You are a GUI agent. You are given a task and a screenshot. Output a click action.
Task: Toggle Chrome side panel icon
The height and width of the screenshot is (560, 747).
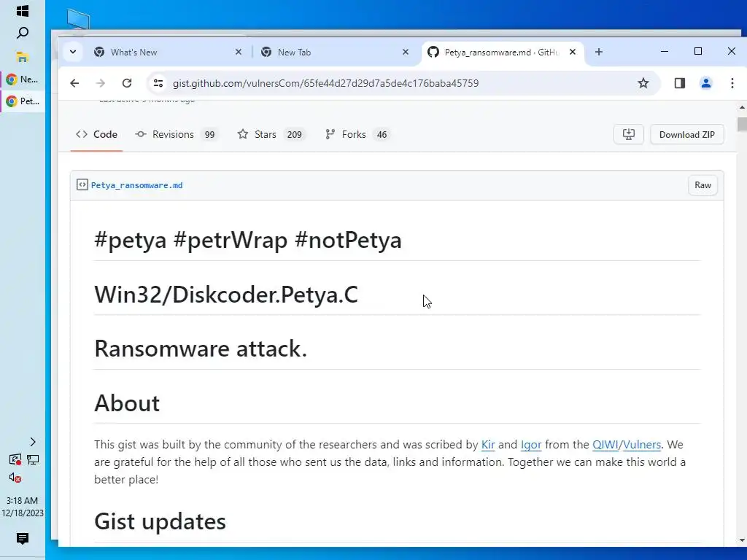pyautogui.click(x=680, y=83)
